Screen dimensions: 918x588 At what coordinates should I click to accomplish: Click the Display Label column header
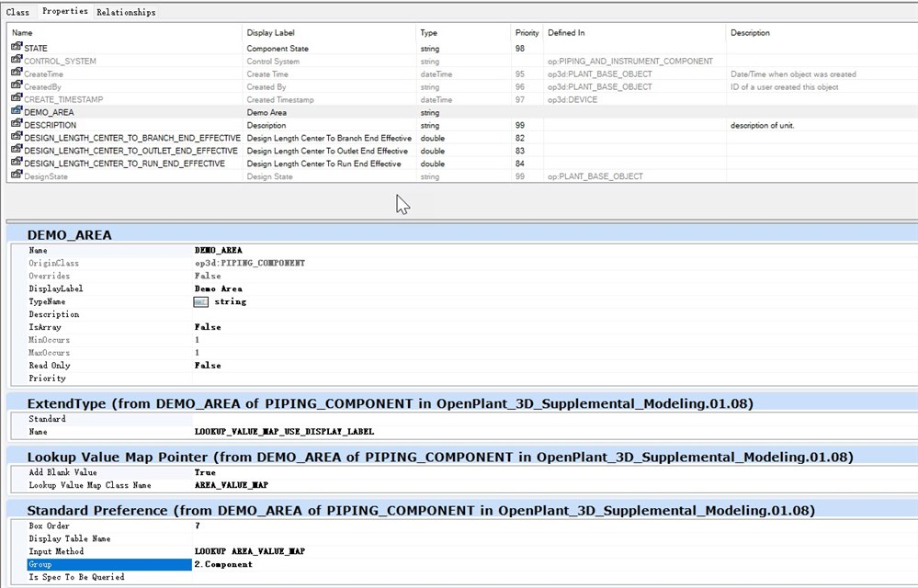tap(271, 33)
